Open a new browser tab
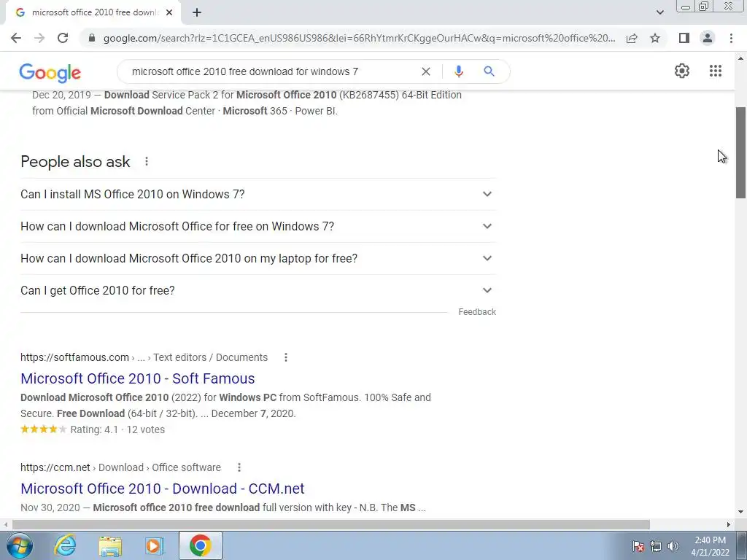 point(197,13)
